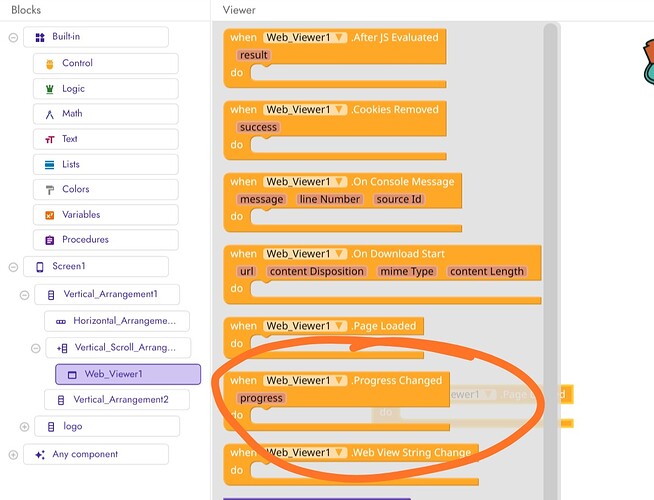Screen dimensions: 654x500
Task: Select the Math blocks category
Action: point(106,114)
